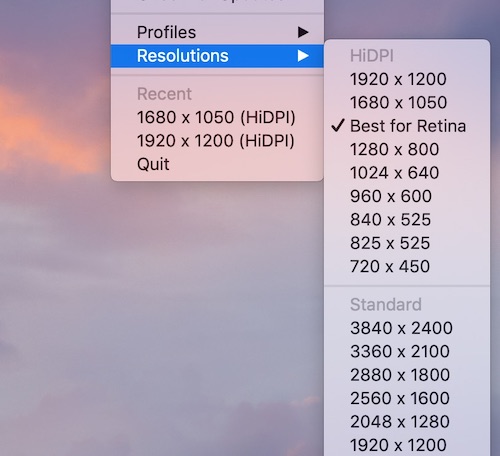Viewport: 500px width, 456px height.
Task: Choose Standard 3840 x 2400 resolution
Action: click(407, 328)
